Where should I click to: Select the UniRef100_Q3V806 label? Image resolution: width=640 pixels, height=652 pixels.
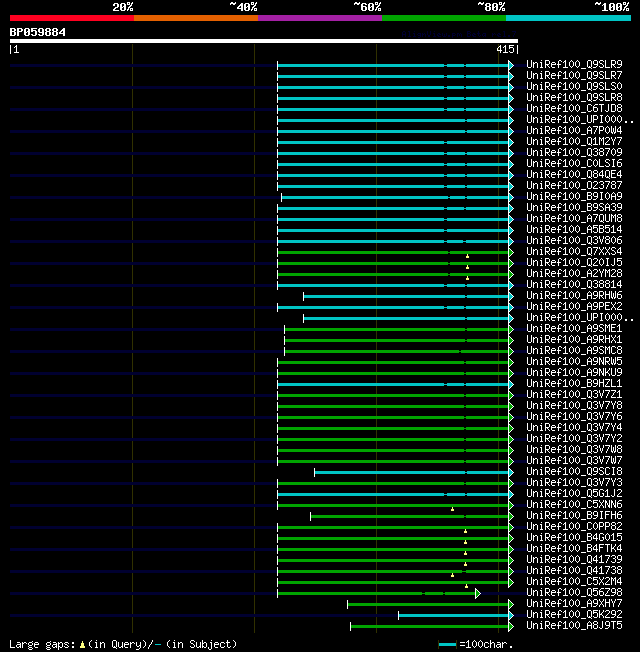pos(574,240)
